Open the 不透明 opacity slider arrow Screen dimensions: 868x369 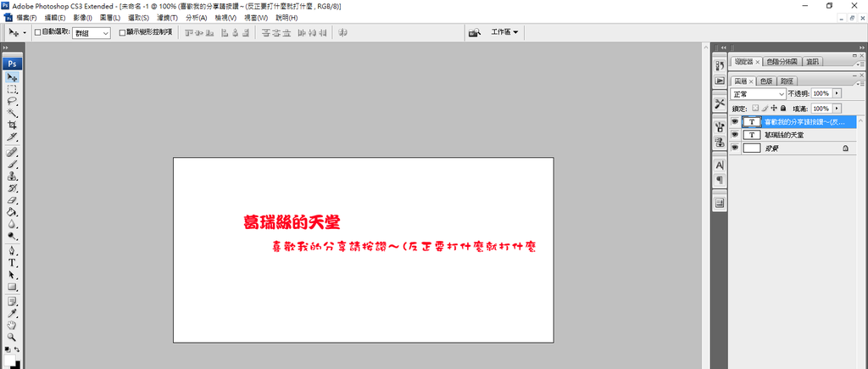(837, 93)
